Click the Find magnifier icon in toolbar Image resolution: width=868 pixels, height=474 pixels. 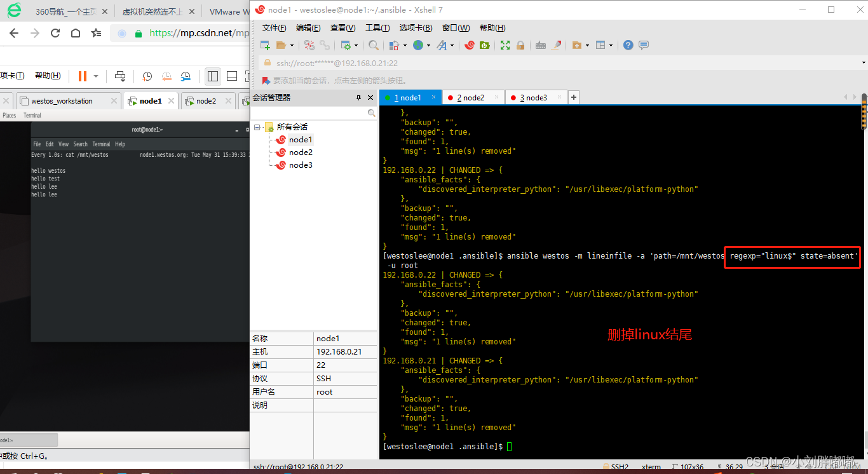click(x=374, y=45)
